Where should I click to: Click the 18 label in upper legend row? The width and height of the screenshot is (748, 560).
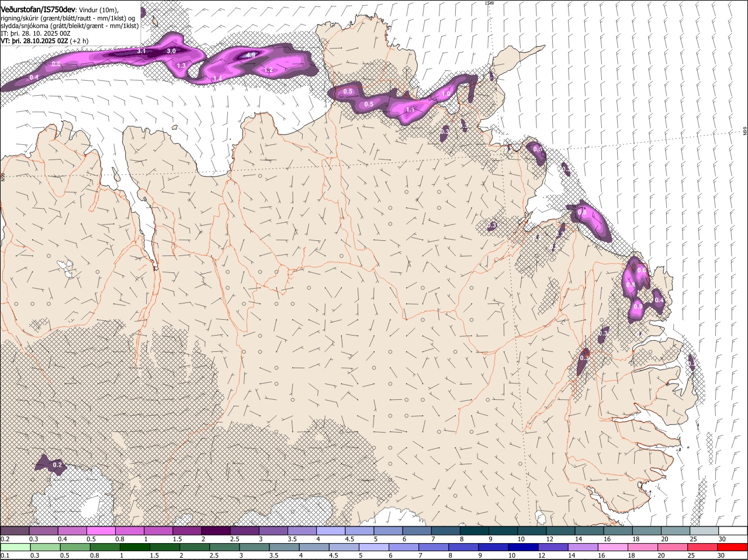coord(636,538)
